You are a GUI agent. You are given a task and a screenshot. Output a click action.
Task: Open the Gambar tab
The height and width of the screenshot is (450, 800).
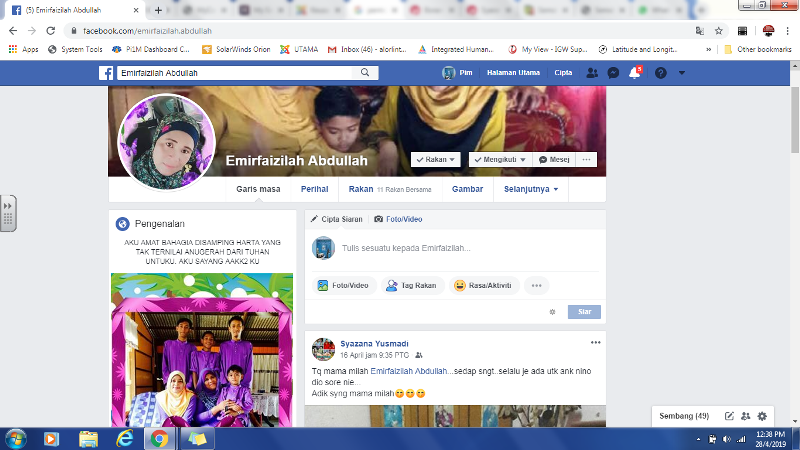[468, 188]
